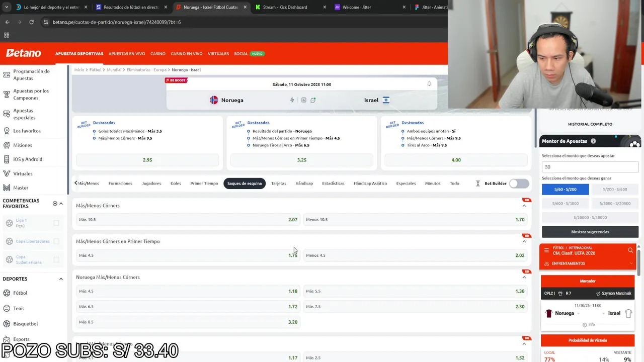The height and width of the screenshot is (362, 644).
Task: Open iOS y Android phone icon
Action: tap(7, 159)
